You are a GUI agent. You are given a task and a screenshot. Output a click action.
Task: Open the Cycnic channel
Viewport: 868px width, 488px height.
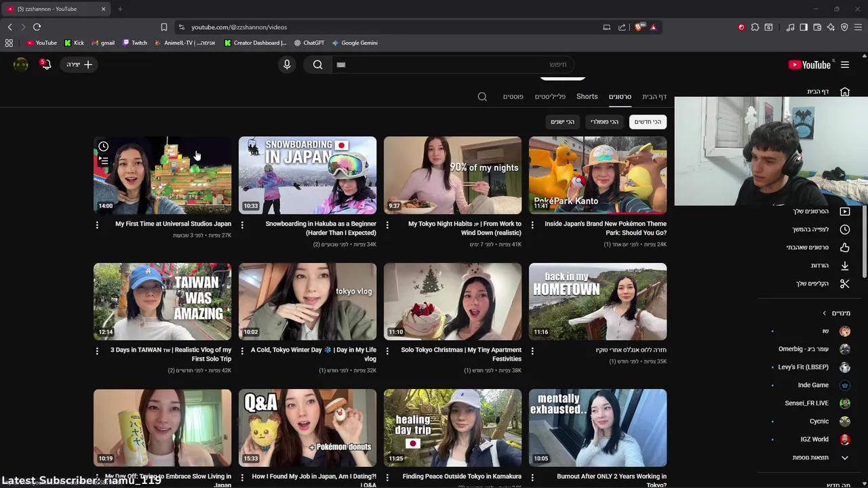tap(829, 421)
